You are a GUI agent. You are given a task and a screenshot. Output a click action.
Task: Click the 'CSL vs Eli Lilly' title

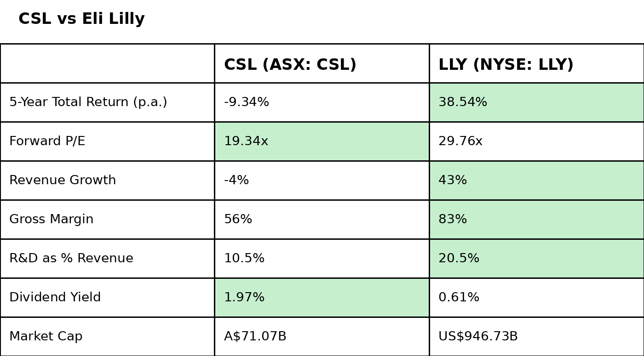[81, 19]
